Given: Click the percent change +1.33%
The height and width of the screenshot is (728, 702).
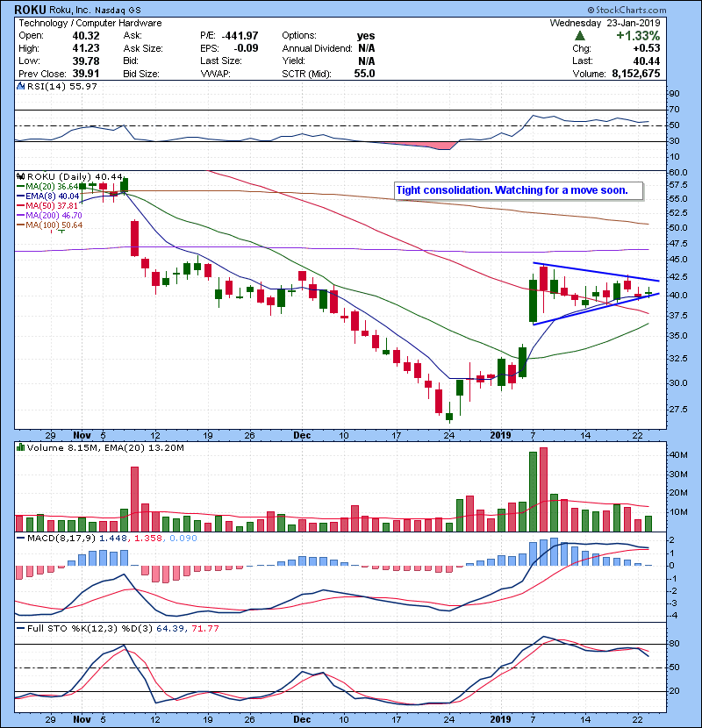Looking at the screenshot, I should 638,36.
